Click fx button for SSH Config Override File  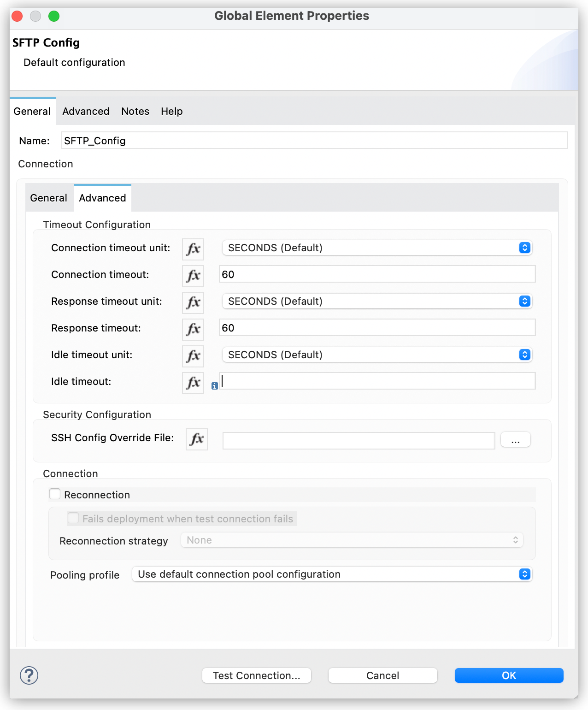(x=197, y=439)
